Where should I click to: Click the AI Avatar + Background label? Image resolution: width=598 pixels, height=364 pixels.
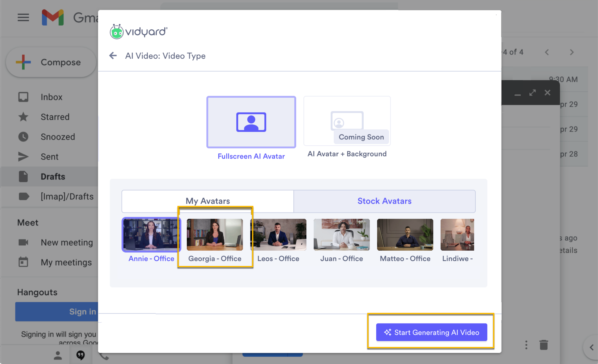(x=347, y=154)
